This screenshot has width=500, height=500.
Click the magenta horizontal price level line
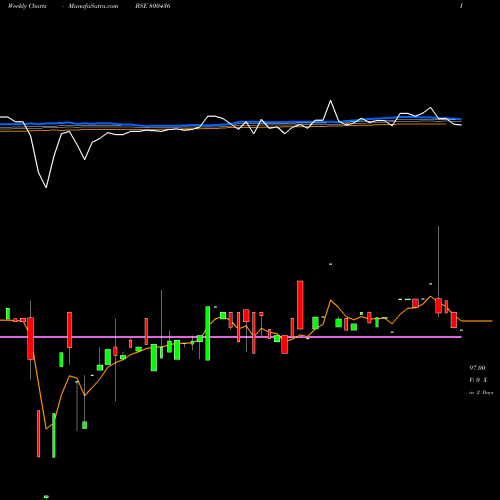coord(231,337)
